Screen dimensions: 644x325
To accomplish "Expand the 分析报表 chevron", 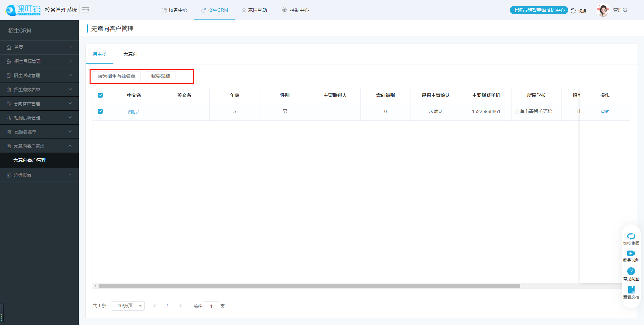I will (x=70, y=175).
